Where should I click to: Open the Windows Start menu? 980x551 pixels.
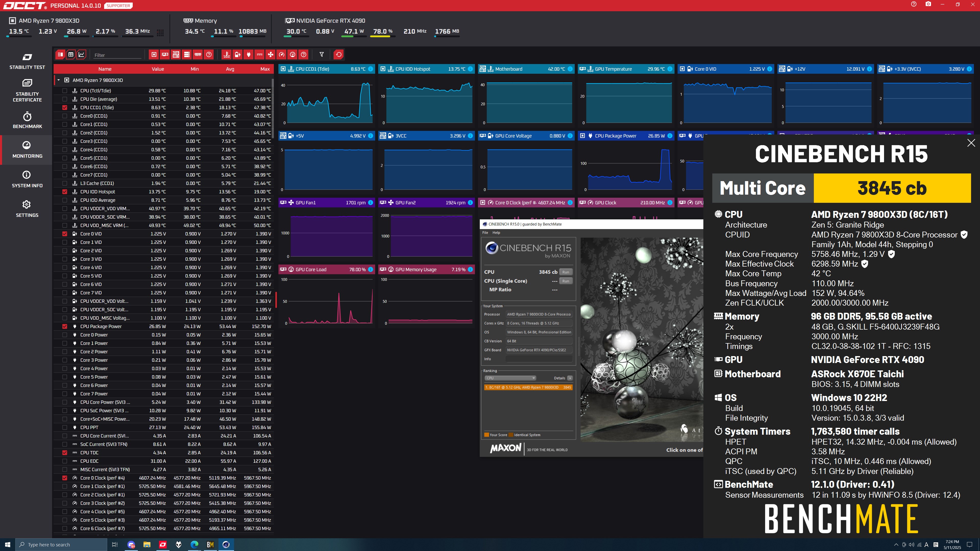click(7, 545)
